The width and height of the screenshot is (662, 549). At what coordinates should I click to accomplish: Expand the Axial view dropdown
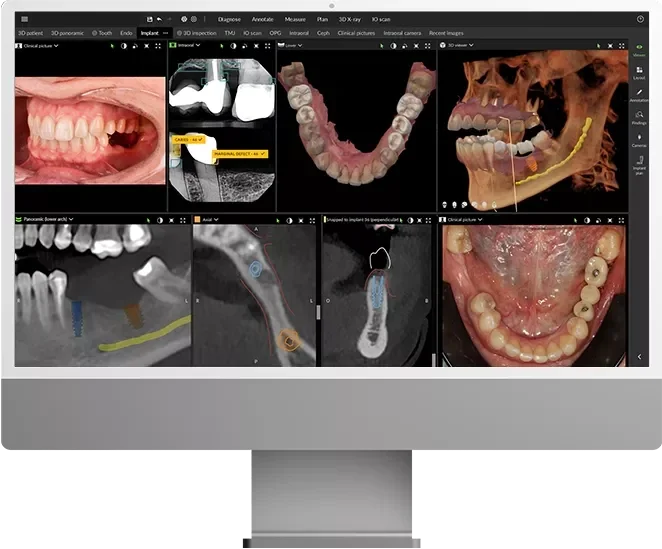pos(216,219)
